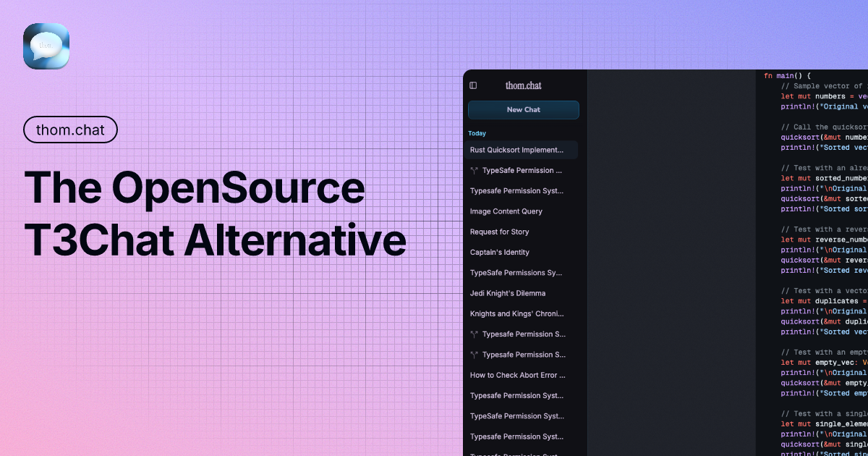Open the Jedi Knight's Dilemma chat
This screenshot has width=868, height=456.
(508, 293)
